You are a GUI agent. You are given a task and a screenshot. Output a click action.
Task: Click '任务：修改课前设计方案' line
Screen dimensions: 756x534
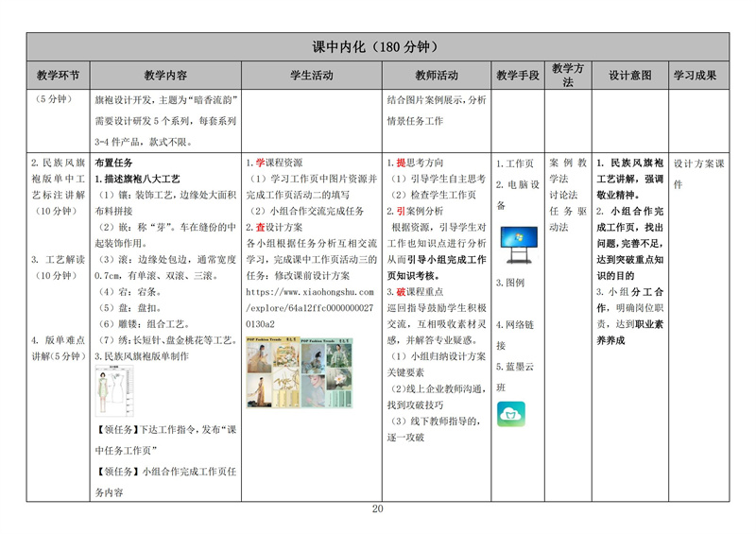click(298, 276)
